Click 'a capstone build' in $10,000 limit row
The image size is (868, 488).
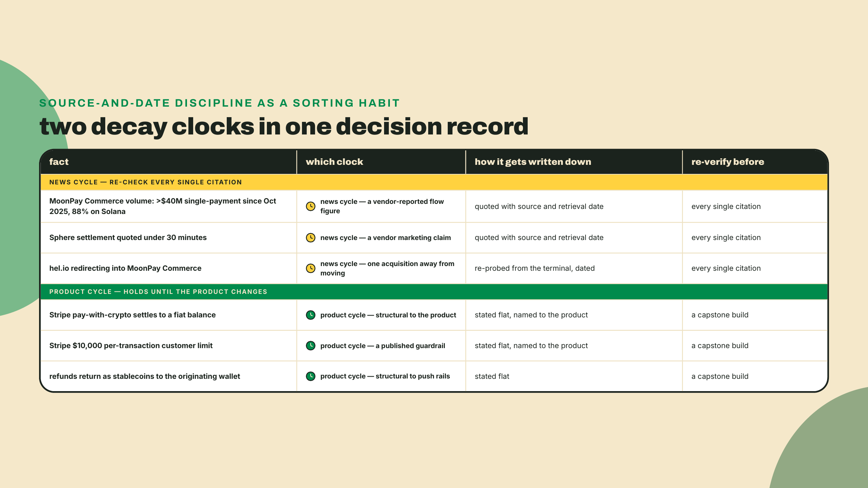720,346
